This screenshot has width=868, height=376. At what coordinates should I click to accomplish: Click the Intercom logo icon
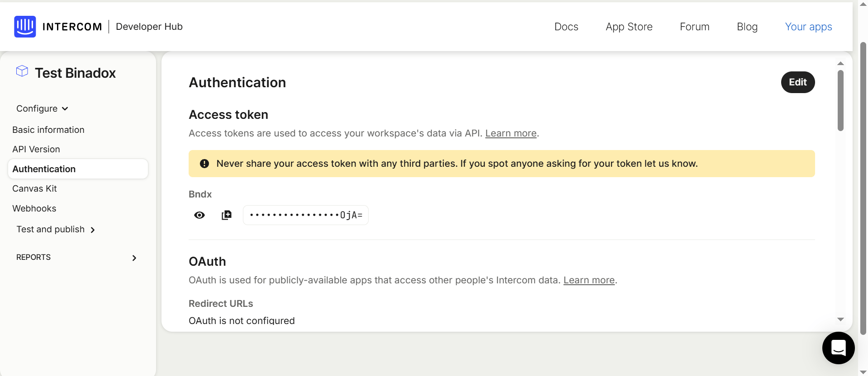pyautogui.click(x=25, y=27)
